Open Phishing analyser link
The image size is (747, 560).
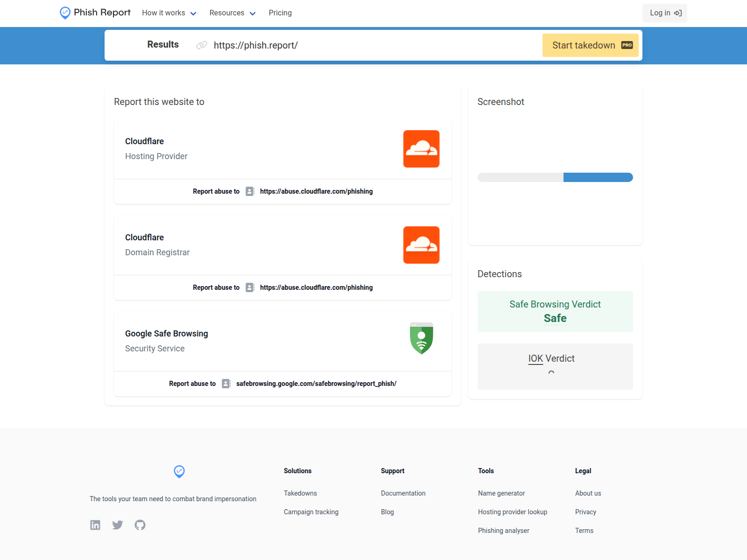pos(504,531)
